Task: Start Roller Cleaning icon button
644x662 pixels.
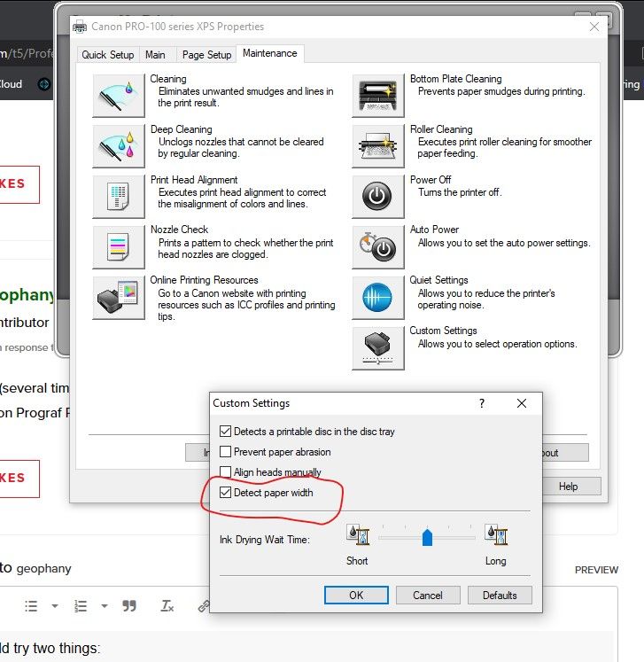Action: click(x=378, y=146)
